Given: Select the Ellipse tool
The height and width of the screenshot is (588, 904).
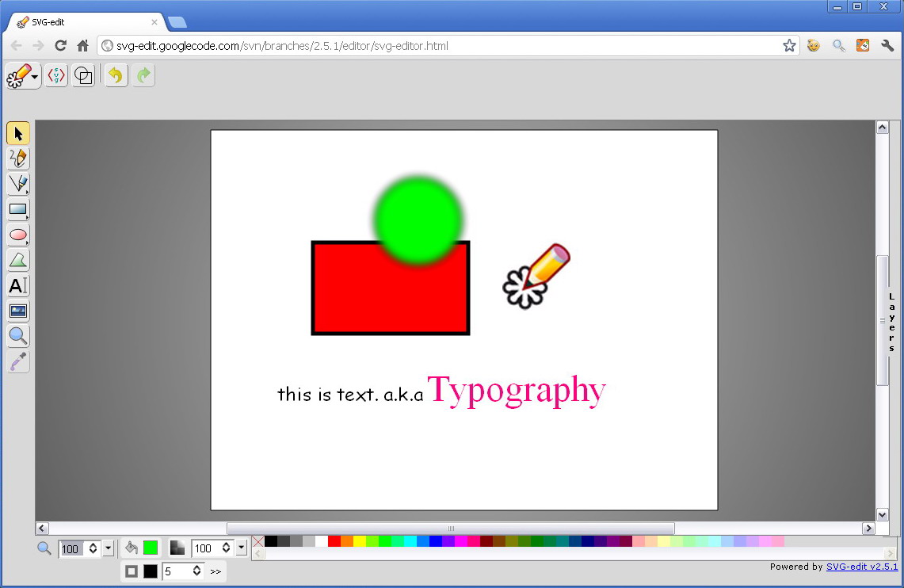Looking at the screenshot, I should point(17,235).
